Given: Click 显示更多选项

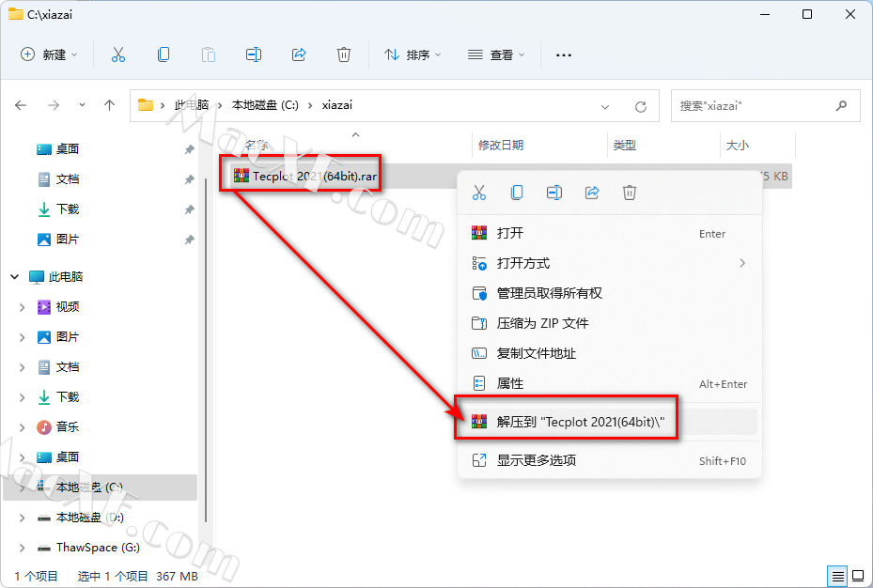Looking at the screenshot, I should tap(609, 460).
